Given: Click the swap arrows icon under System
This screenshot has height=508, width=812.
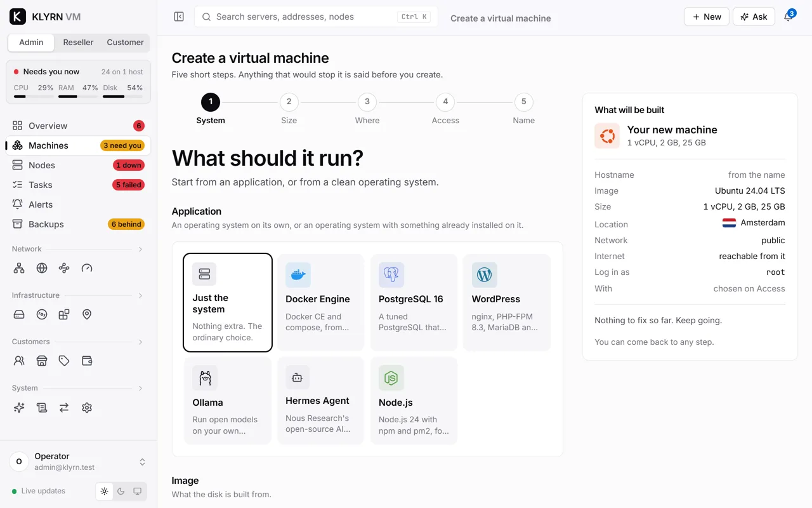Looking at the screenshot, I should 64,408.
